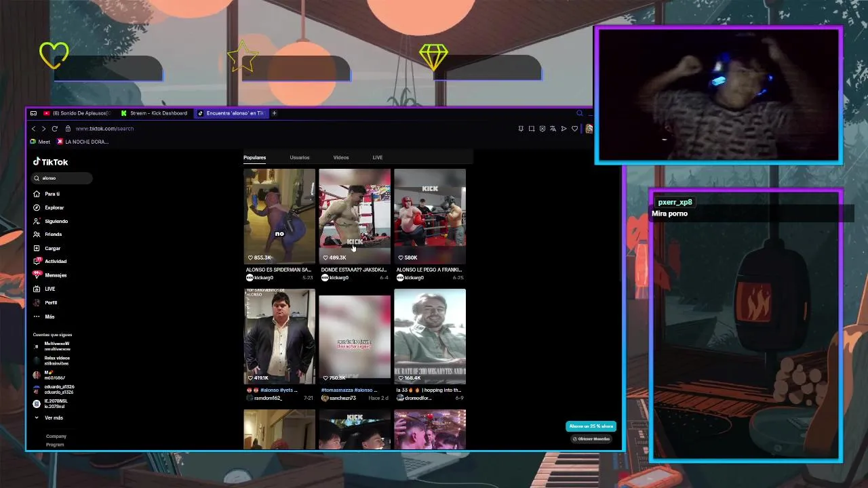
Task: Click the Program footer link
Action: coord(55,445)
